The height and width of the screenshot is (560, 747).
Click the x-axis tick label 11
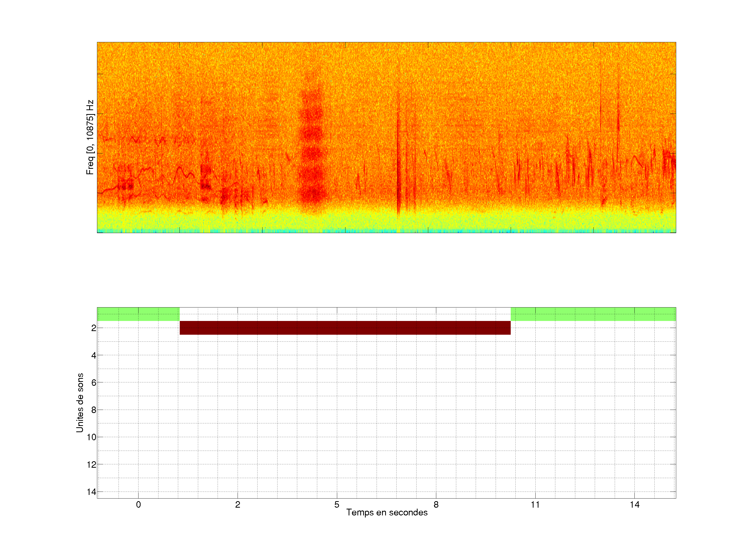(535, 505)
